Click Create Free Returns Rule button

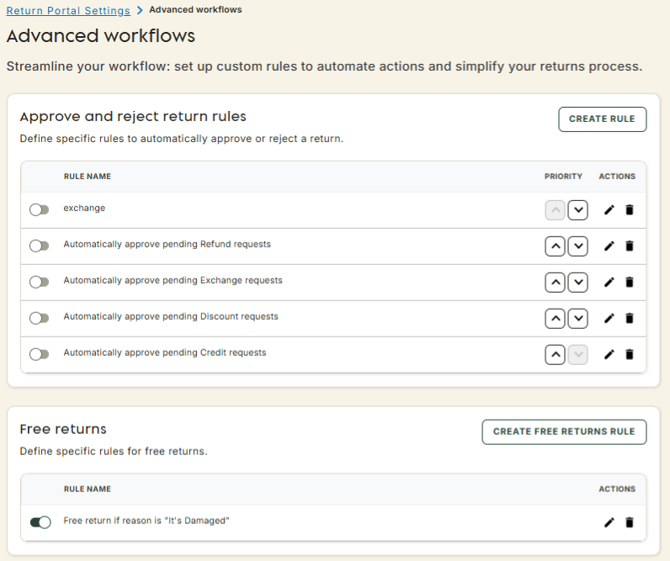pos(564,432)
